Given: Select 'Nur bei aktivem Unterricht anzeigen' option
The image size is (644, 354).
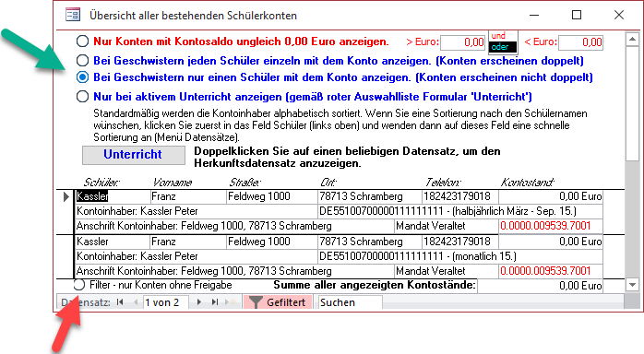Looking at the screenshot, I should (82, 97).
